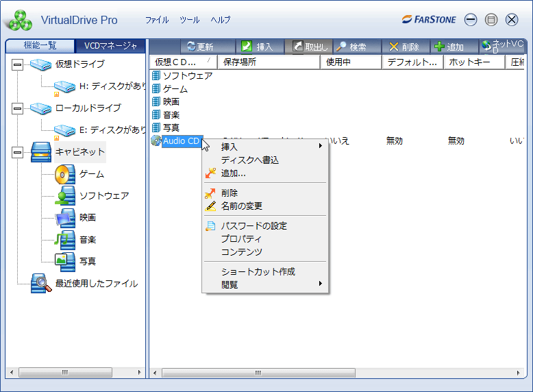Sort by 保存場所 column header
Screen dimensions: 533x392
[x=268, y=62]
